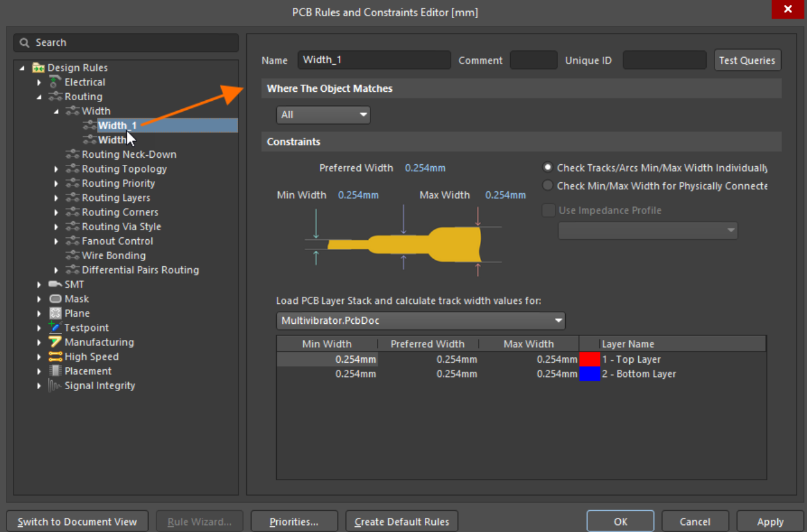807x532 pixels.
Task: Click the Plane category icon
Action: pos(56,314)
